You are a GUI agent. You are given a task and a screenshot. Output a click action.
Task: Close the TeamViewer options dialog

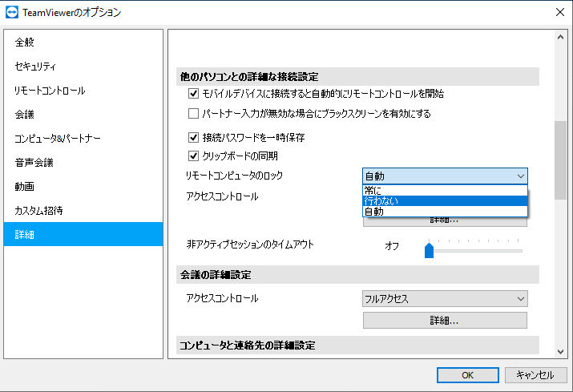[x=560, y=12]
